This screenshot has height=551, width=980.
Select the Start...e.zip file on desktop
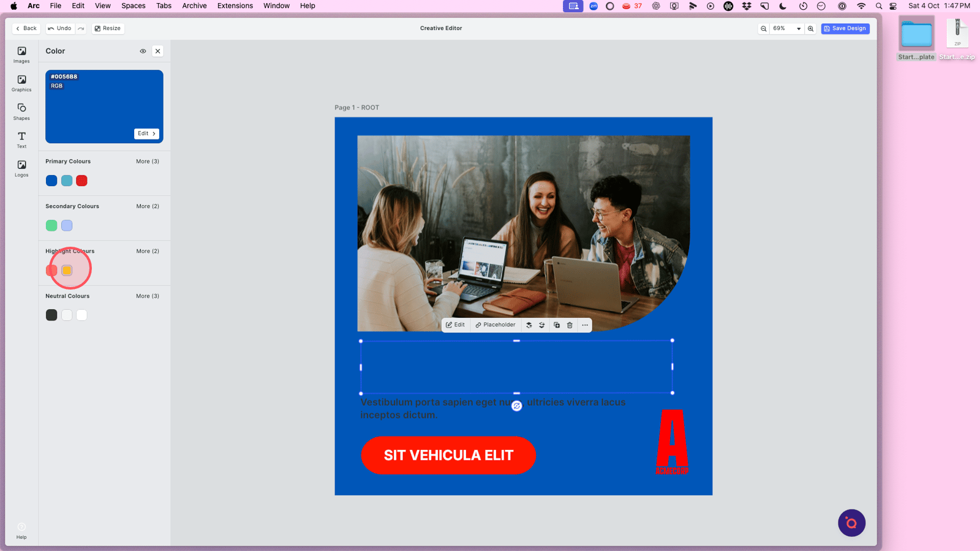(957, 40)
